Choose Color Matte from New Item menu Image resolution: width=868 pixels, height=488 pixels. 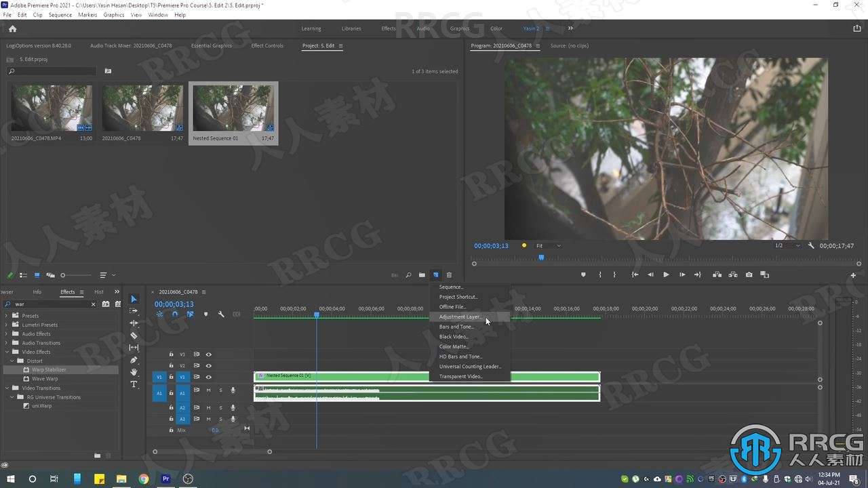pyautogui.click(x=469, y=346)
